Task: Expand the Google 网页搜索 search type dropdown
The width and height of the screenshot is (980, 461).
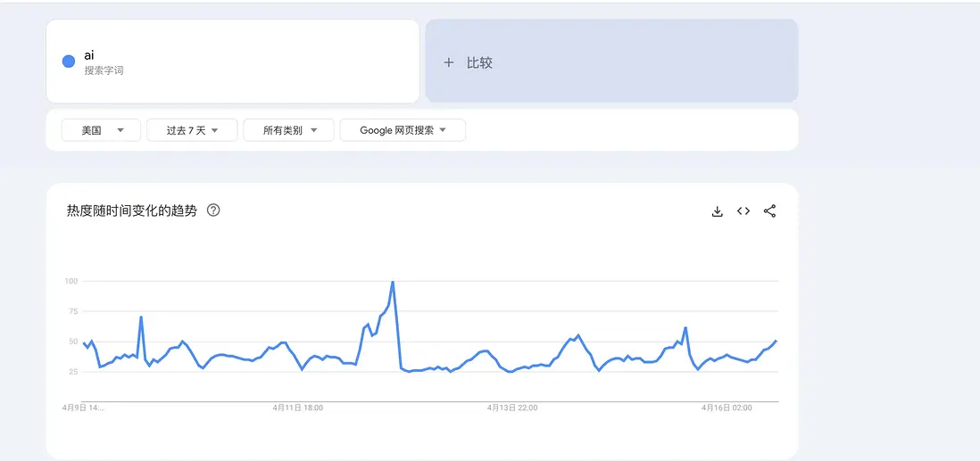Action: pyautogui.click(x=403, y=130)
